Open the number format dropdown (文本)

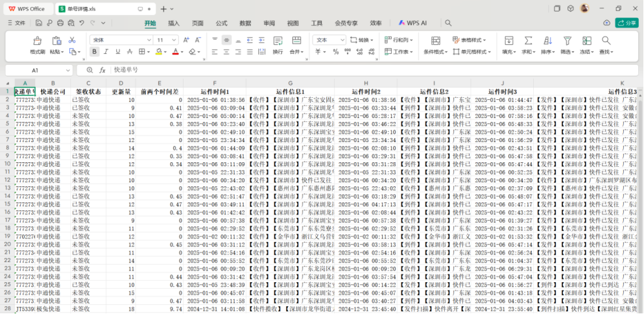tap(342, 40)
